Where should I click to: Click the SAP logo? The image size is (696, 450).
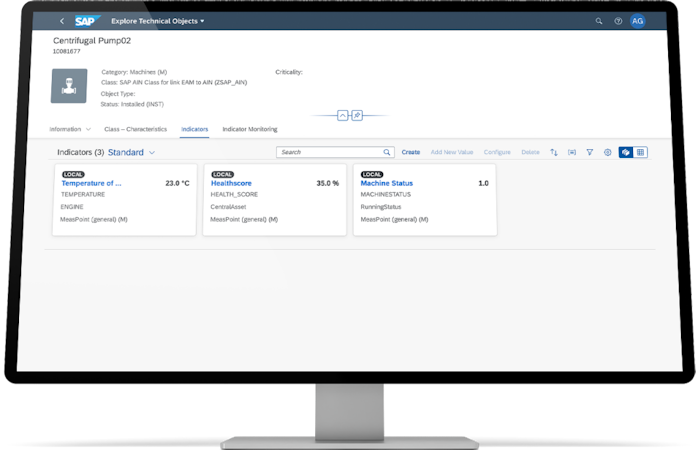[x=87, y=21]
